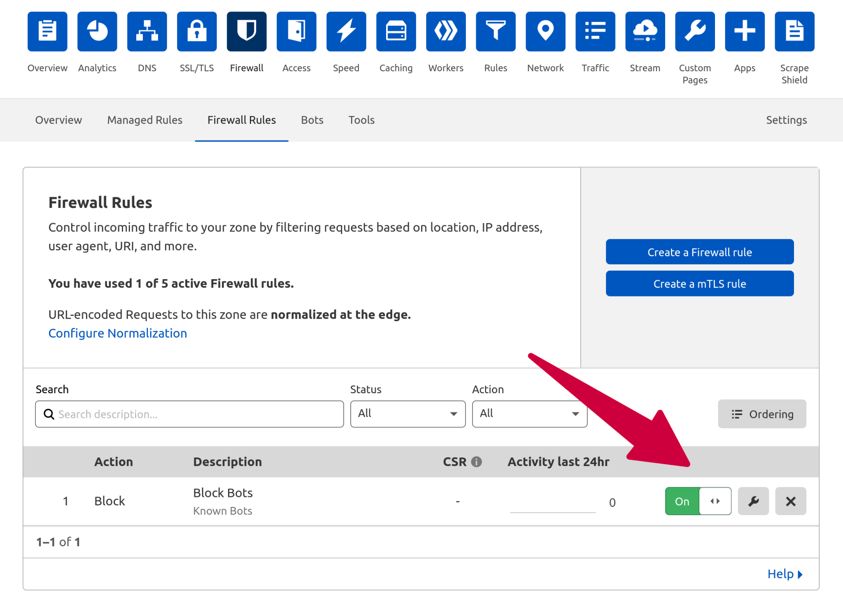Expand the Action filter dropdown
Screen dimensions: 843x616
click(528, 414)
